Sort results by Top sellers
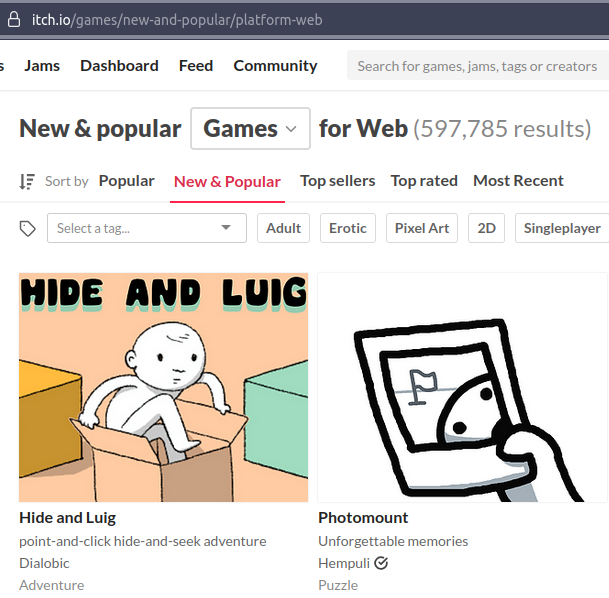The width and height of the screenshot is (609, 598). (x=338, y=181)
